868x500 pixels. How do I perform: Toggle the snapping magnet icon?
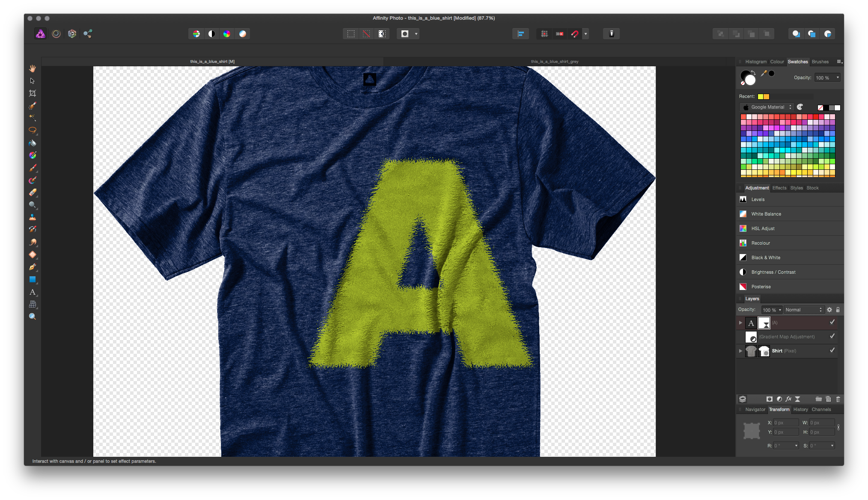[575, 34]
